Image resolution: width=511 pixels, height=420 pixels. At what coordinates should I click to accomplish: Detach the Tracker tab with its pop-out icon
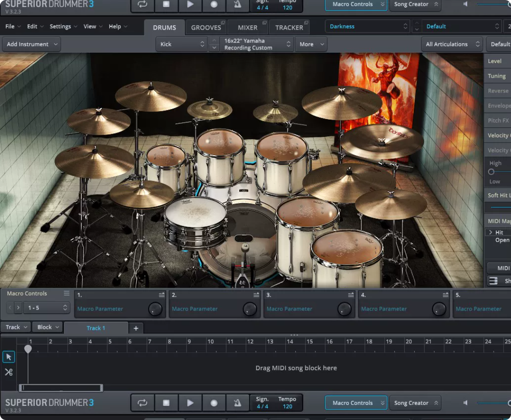point(307,23)
